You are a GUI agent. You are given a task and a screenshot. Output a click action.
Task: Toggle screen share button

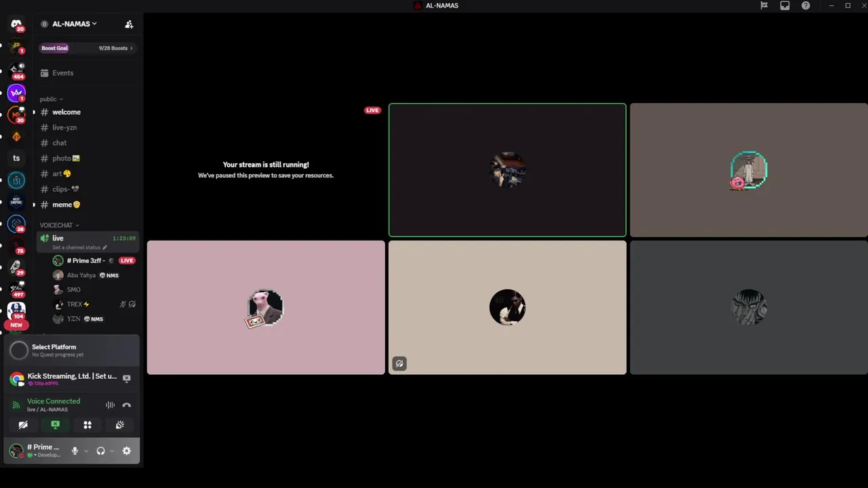click(x=55, y=425)
